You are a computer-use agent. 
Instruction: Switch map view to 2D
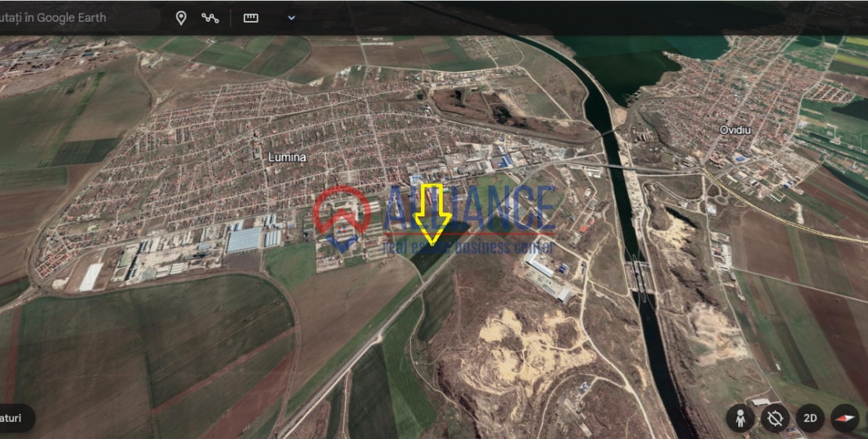click(810, 418)
